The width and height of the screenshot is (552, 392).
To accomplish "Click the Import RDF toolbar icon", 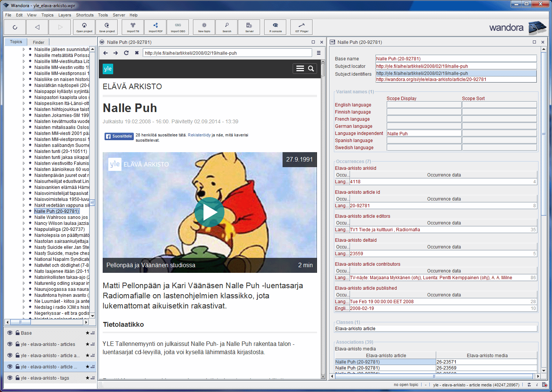I will [x=156, y=27].
